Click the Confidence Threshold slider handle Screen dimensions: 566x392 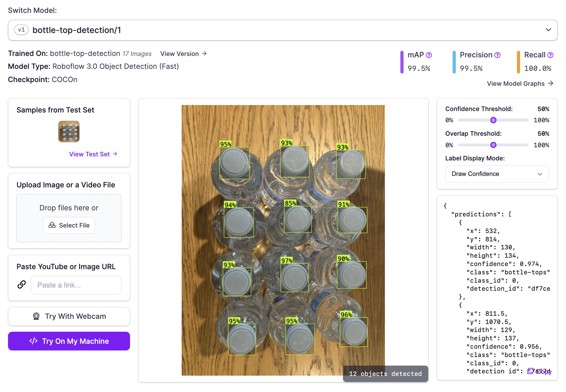pyautogui.click(x=493, y=120)
